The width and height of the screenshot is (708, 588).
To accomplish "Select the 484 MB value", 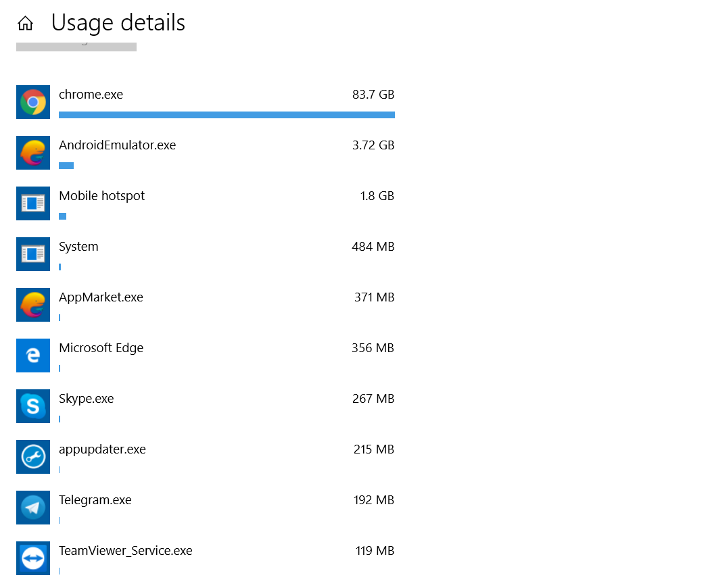I will [x=373, y=247].
